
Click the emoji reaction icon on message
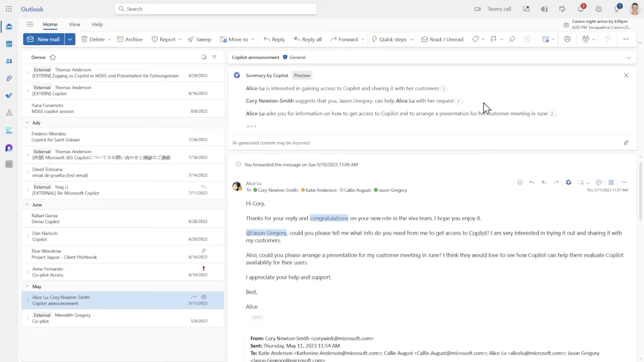[520, 182]
